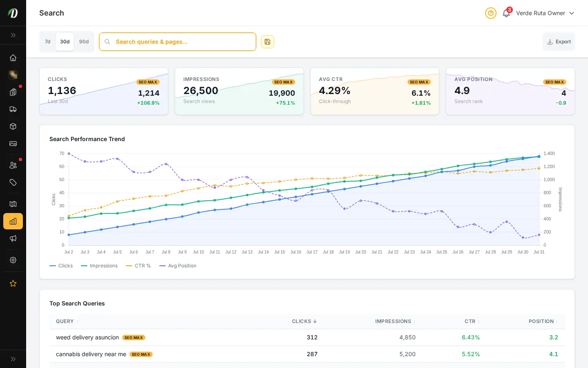Open the Avg CTR stat card
The image size is (588, 368).
click(x=375, y=91)
